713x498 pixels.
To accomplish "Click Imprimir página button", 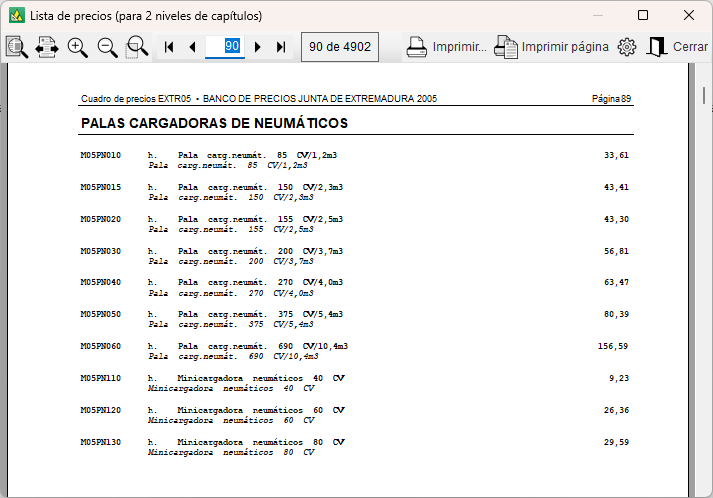I will (551, 47).
